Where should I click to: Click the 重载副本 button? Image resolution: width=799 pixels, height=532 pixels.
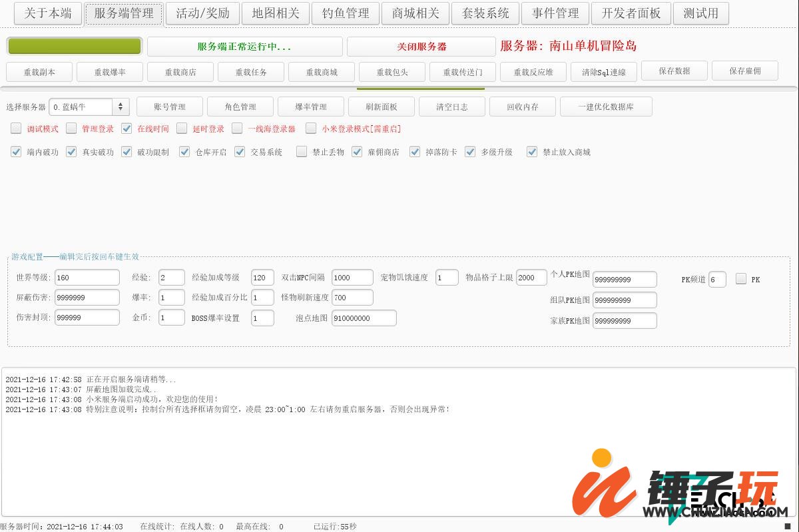coord(39,72)
